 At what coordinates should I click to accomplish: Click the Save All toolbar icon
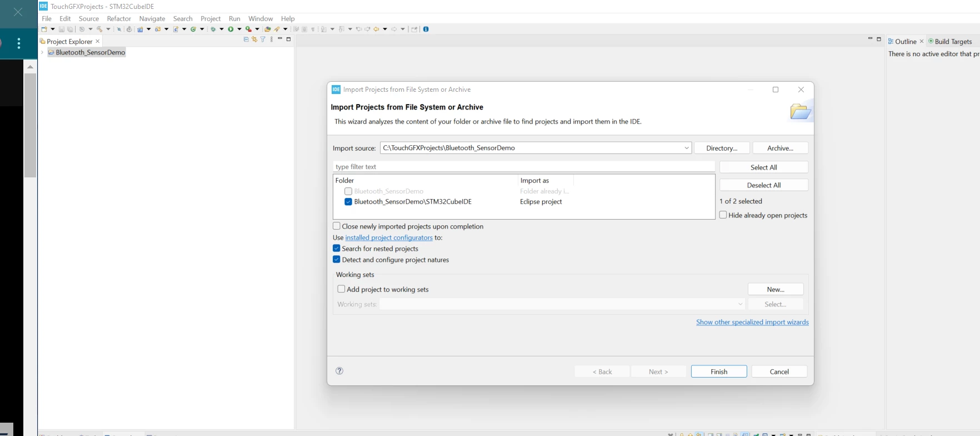tap(70, 29)
